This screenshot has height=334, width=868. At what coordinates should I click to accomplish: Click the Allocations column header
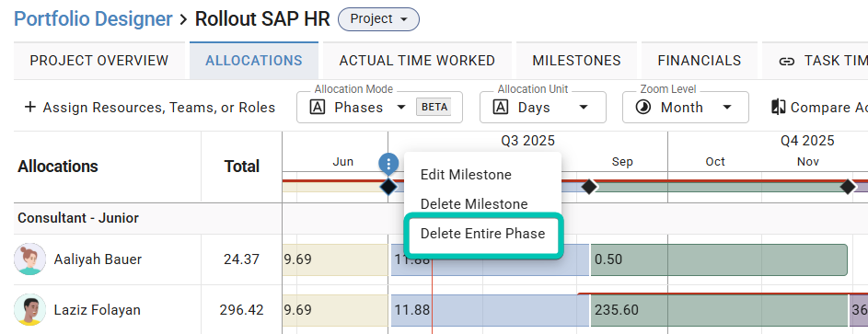58,167
